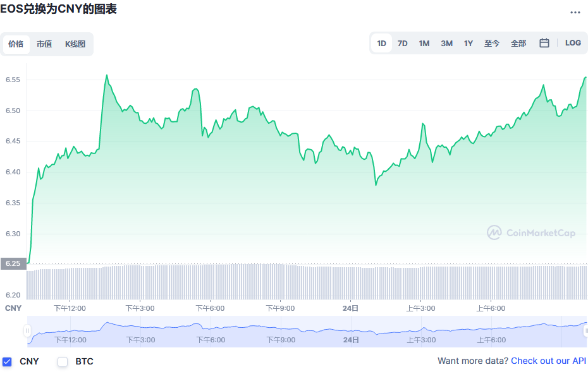Display all-time data with 全部
The height and width of the screenshot is (379, 588).
pos(518,42)
